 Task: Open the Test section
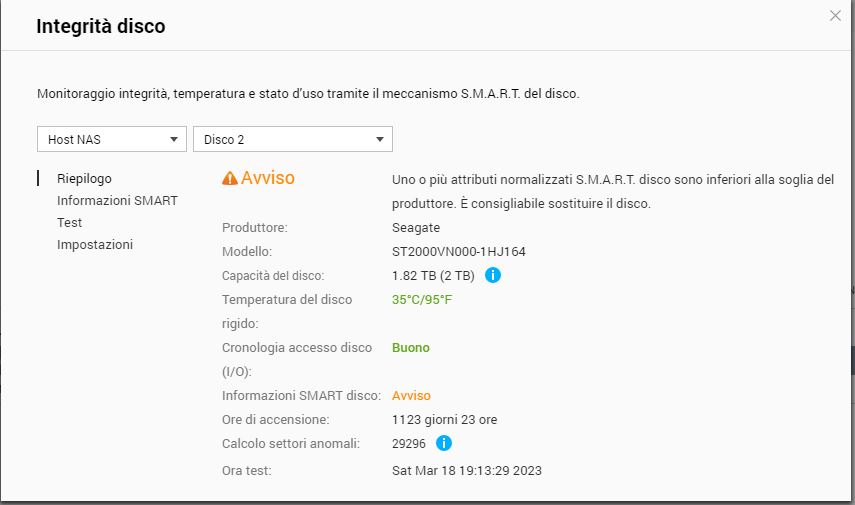click(70, 223)
